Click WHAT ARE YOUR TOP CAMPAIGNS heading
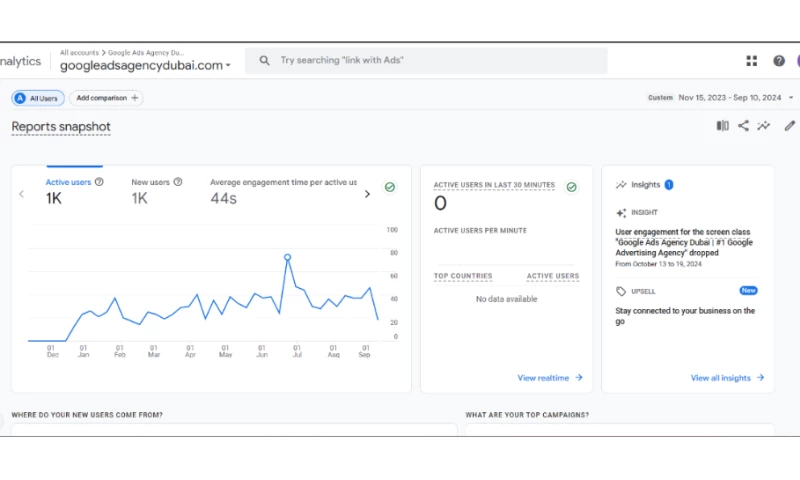This screenshot has height=480, width=800. pos(527,415)
